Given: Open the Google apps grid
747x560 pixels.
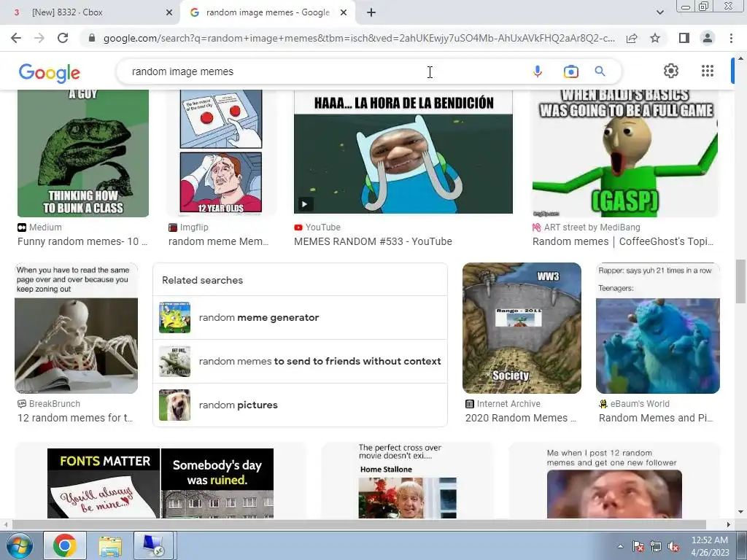Looking at the screenshot, I should 708,71.
